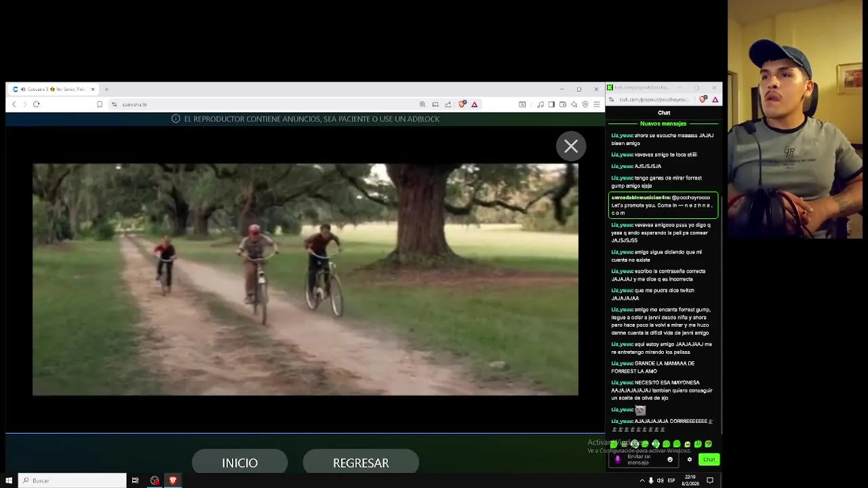Click the cast/screen icon in address bar

[435, 104]
